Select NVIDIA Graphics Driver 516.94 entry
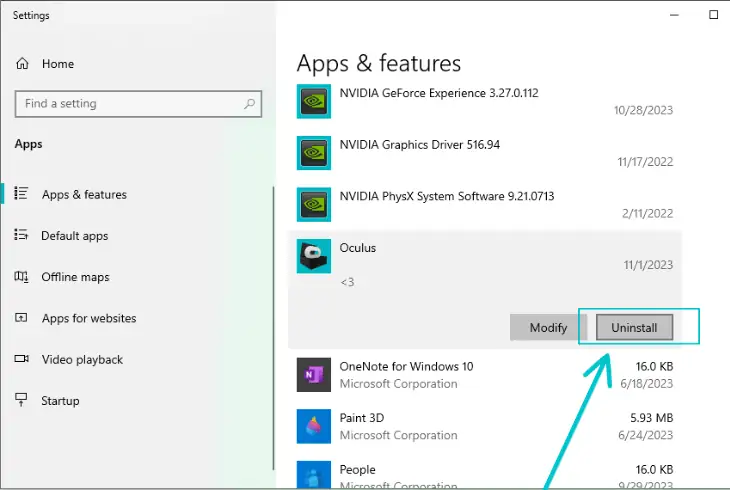The height and width of the screenshot is (490, 730). point(485,153)
